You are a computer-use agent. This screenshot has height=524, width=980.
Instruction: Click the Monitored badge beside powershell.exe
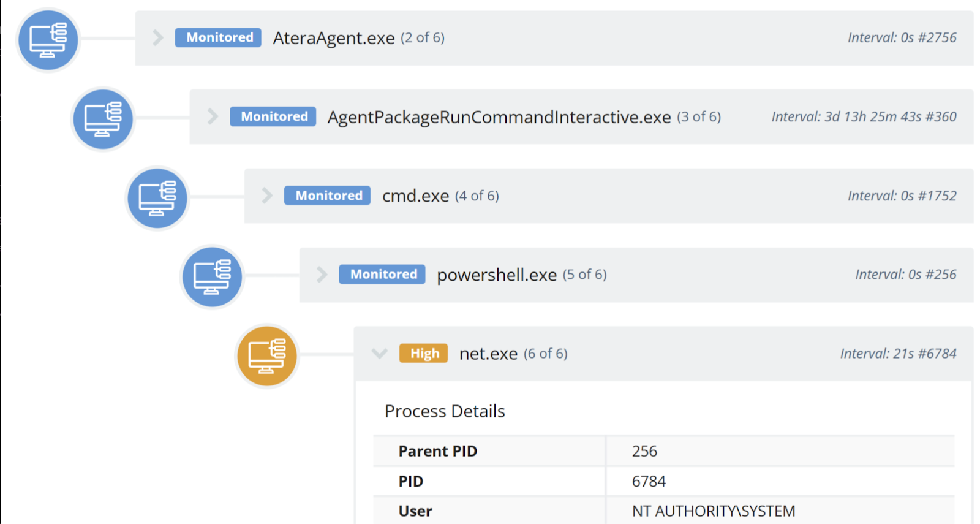(x=382, y=275)
